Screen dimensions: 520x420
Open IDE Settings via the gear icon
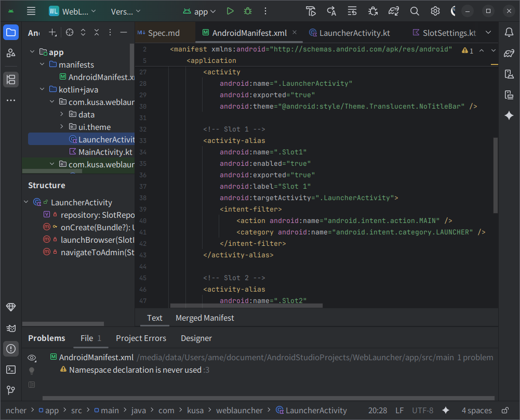(435, 10)
